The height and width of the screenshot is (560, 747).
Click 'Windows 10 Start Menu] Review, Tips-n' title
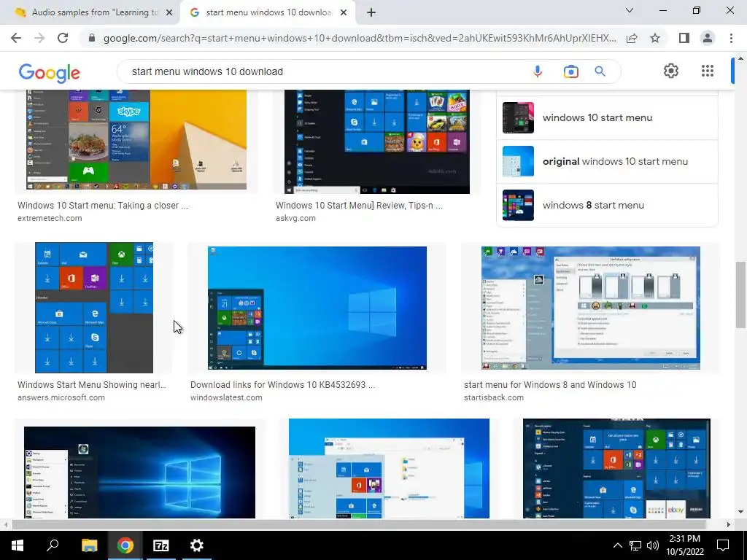pos(359,205)
